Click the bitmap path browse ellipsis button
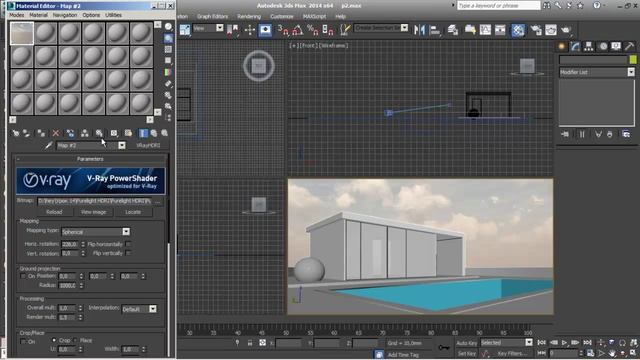 [x=158, y=201]
